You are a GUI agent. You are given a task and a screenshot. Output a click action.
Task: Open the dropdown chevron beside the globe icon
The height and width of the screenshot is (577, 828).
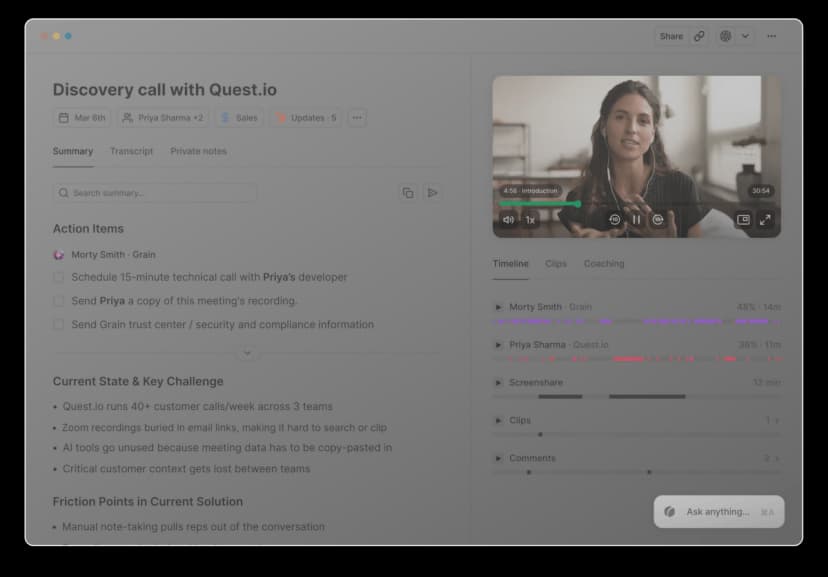pyautogui.click(x=745, y=36)
